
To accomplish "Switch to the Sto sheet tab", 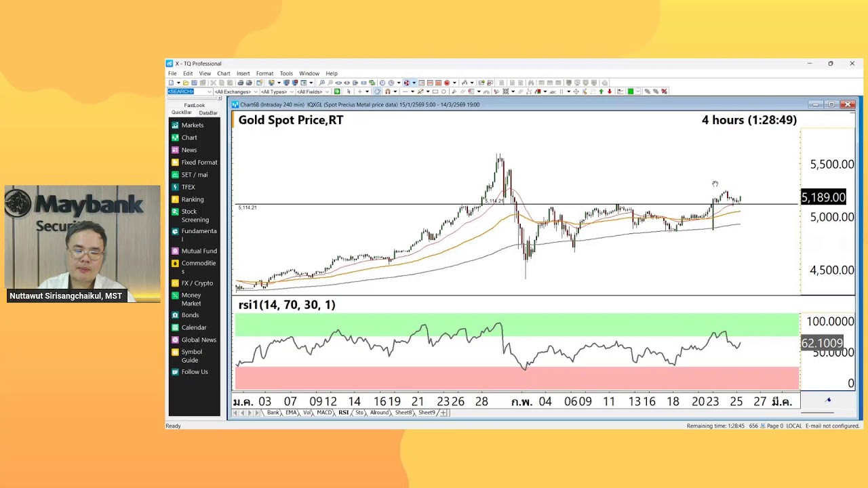I will 359,413.
